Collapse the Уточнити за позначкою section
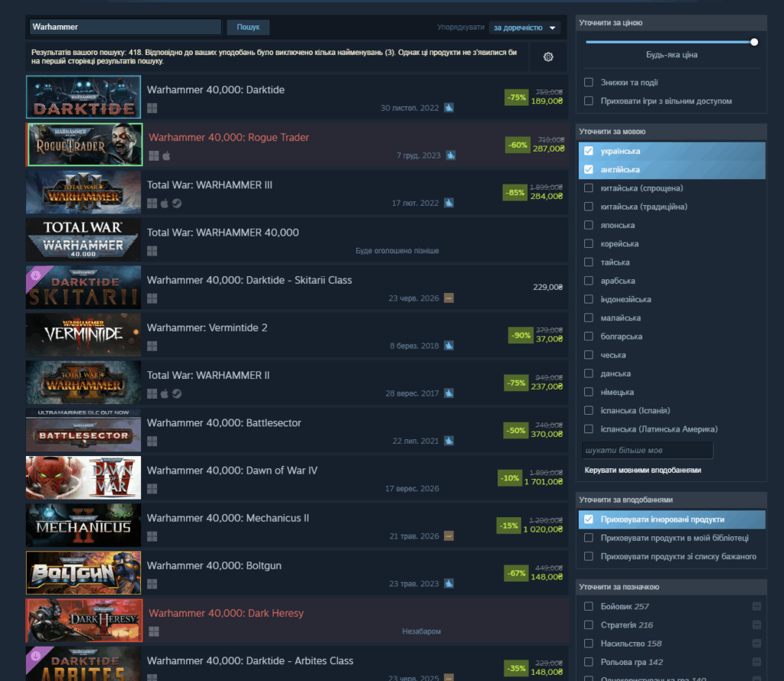This screenshot has width=784, height=681. pyautogui.click(x=671, y=587)
